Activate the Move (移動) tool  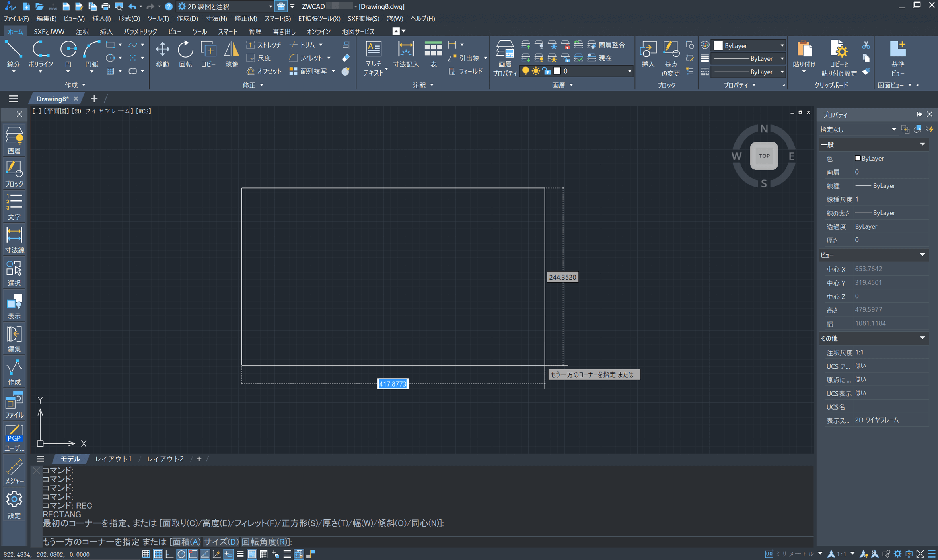tap(162, 54)
